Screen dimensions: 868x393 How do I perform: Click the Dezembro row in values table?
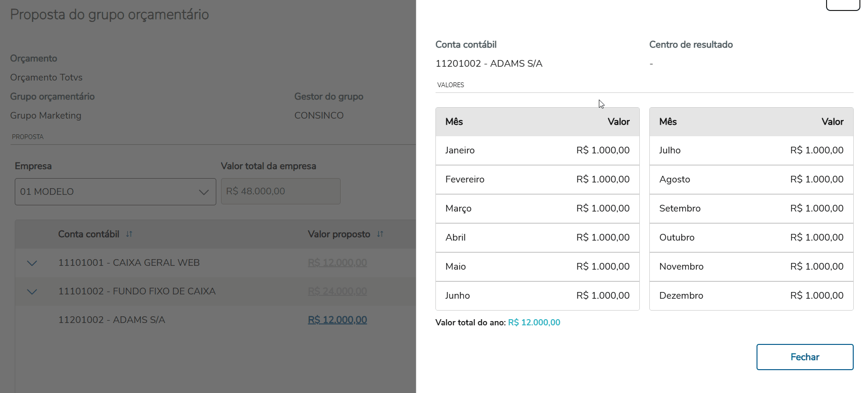(751, 296)
